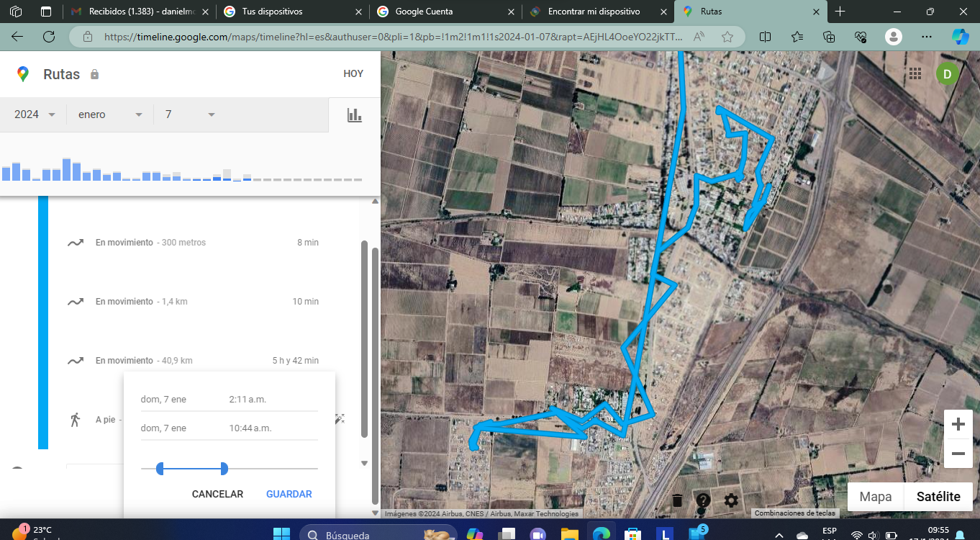Open the Google apps grid

(915, 73)
